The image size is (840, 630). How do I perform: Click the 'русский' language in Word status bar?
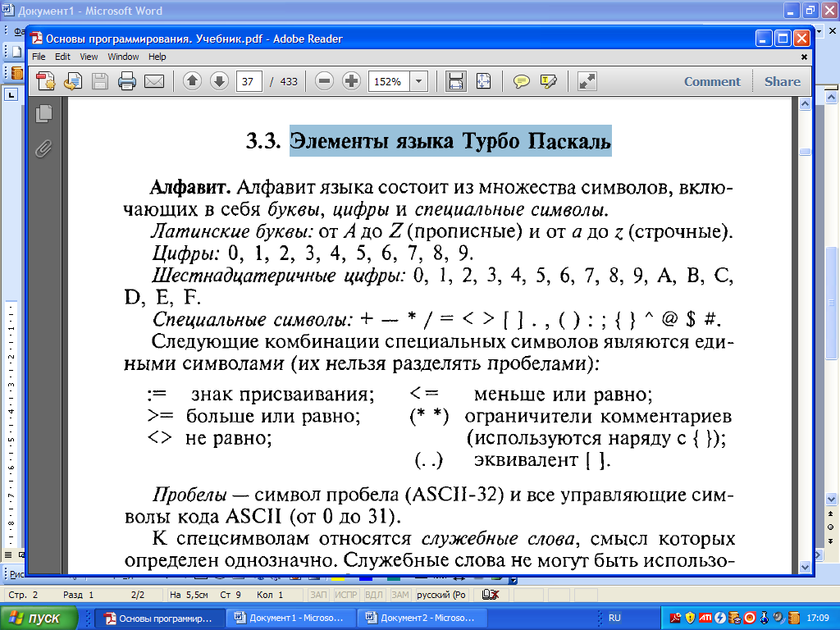tap(441, 595)
